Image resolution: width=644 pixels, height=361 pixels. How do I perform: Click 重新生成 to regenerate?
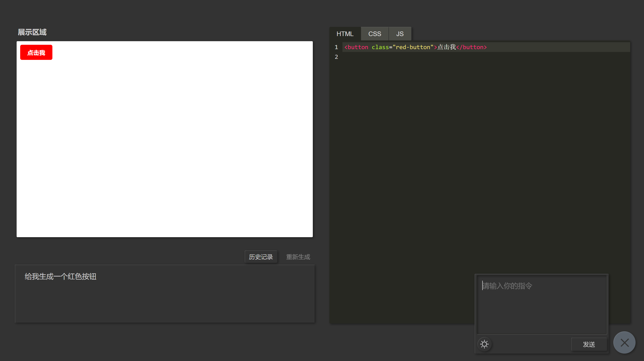pyautogui.click(x=298, y=257)
